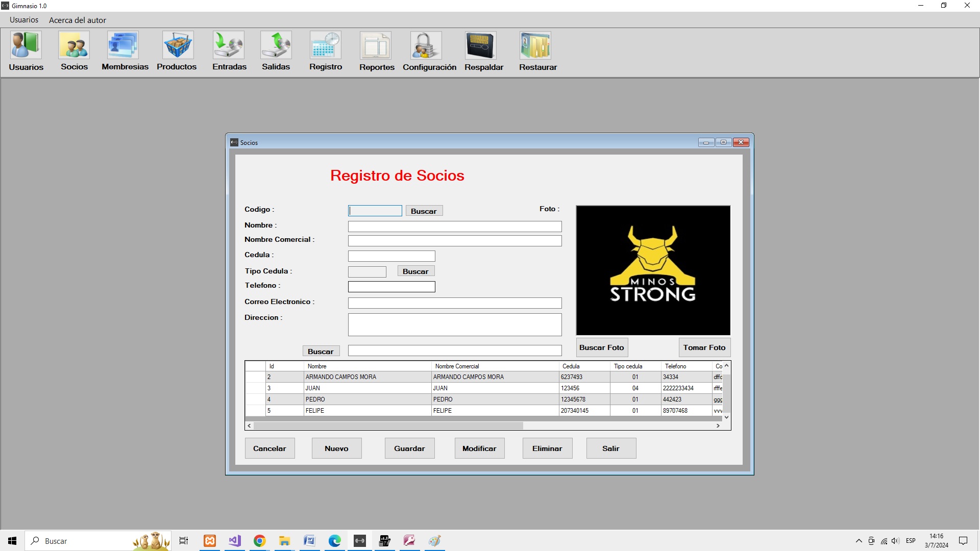Click the Salir button
This screenshot has height=551, width=980.
(x=611, y=448)
